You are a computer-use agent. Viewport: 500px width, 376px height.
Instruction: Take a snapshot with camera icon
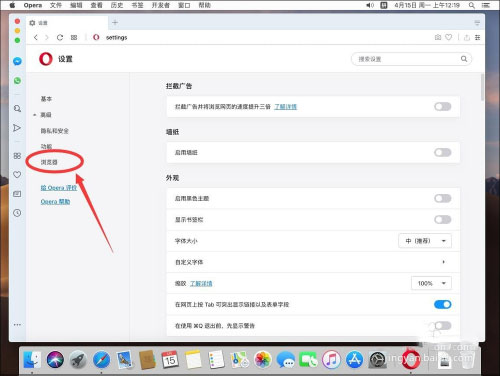point(438,37)
